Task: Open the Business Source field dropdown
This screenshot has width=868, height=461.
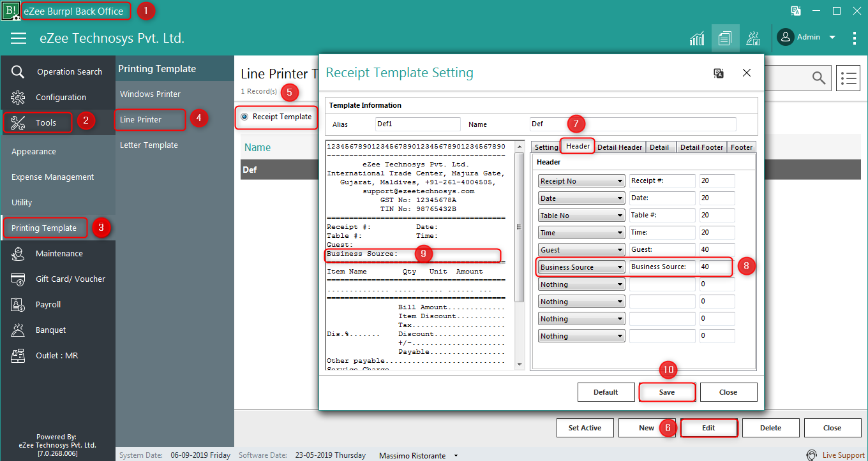Action: pyautogui.click(x=581, y=267)
